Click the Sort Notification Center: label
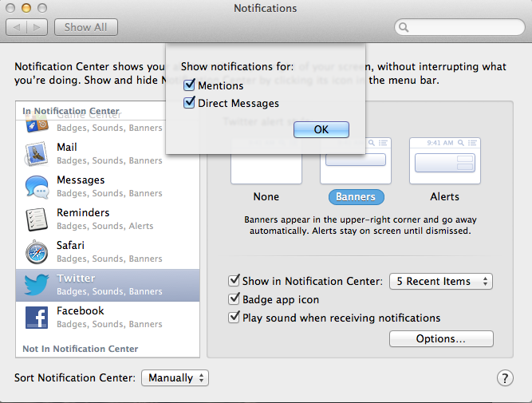The height and width of the screenshot is (403, 532). [x=75, y=378]
